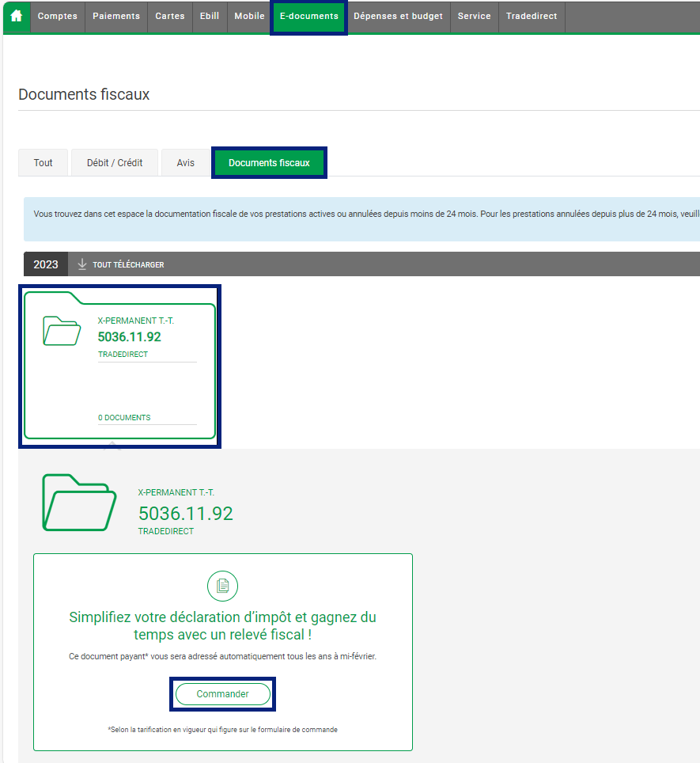Open the Comptes menu
Screen dimensions: 700x763
pos(58,16)
